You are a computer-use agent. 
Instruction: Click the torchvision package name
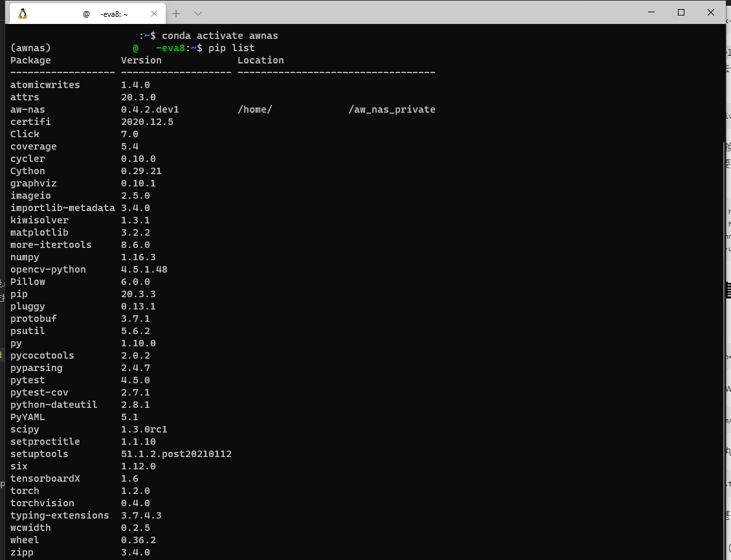coord(42,503)
